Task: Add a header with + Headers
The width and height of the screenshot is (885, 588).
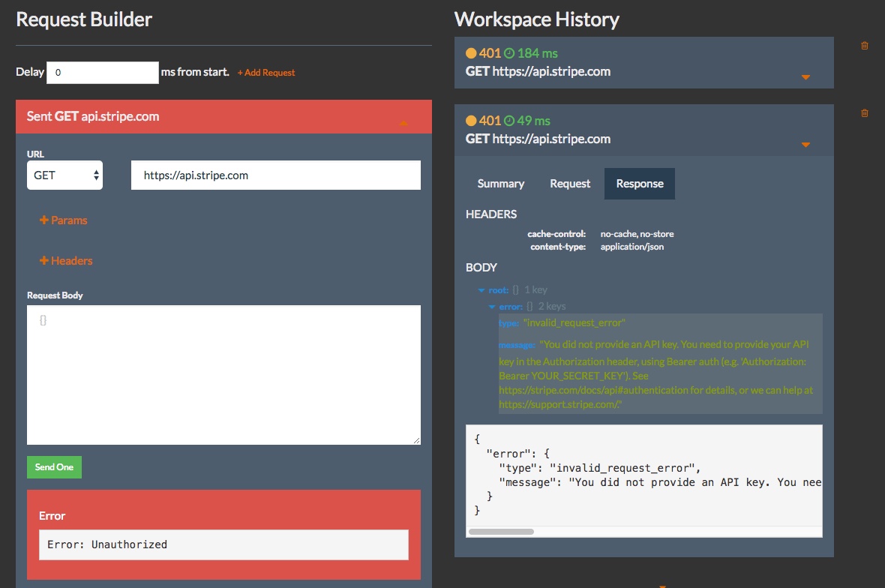Action: pos(66,261)
